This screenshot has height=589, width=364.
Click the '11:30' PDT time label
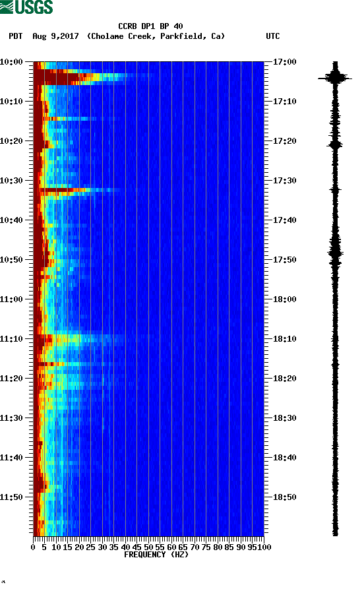point(11,418)
